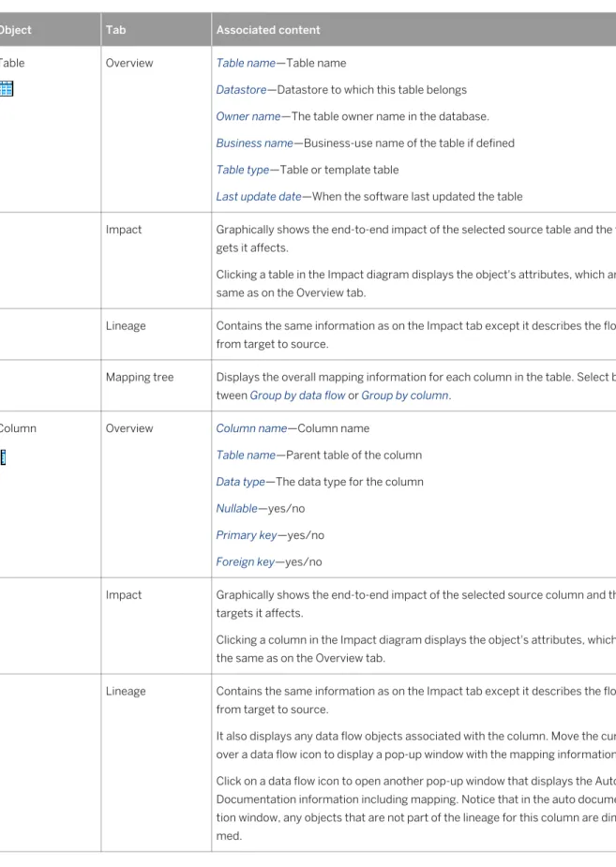Click paragraph starting 'Click on a data flow icon'
Image resolution: width=616 pixels, height=867 pixels.
[416, 808]
